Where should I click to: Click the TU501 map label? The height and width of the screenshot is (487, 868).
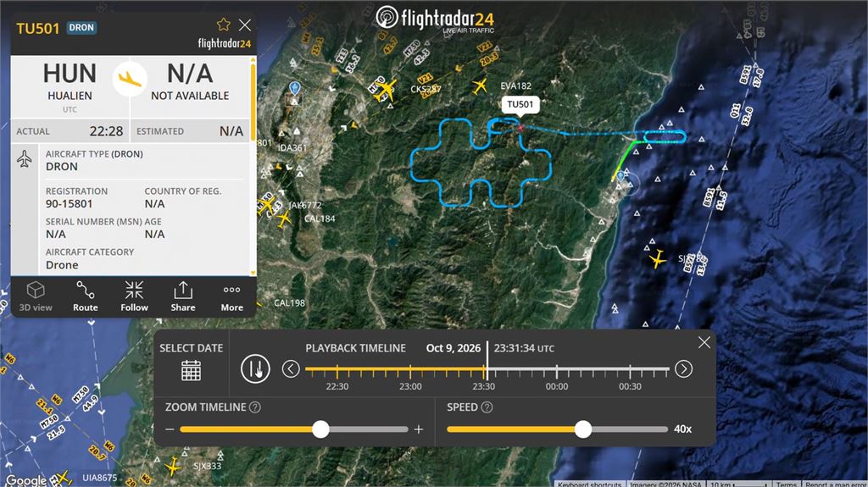pyautogui.click(x=520, y=104)
